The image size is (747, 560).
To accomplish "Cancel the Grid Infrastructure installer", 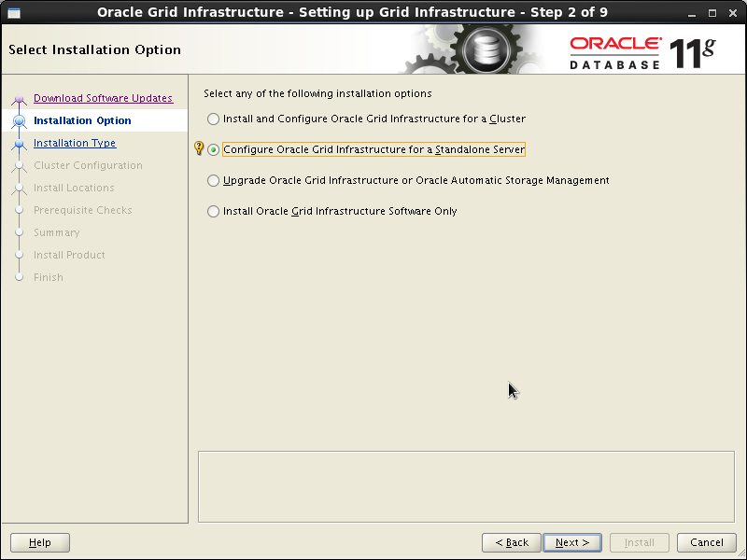I will point(707,542).
